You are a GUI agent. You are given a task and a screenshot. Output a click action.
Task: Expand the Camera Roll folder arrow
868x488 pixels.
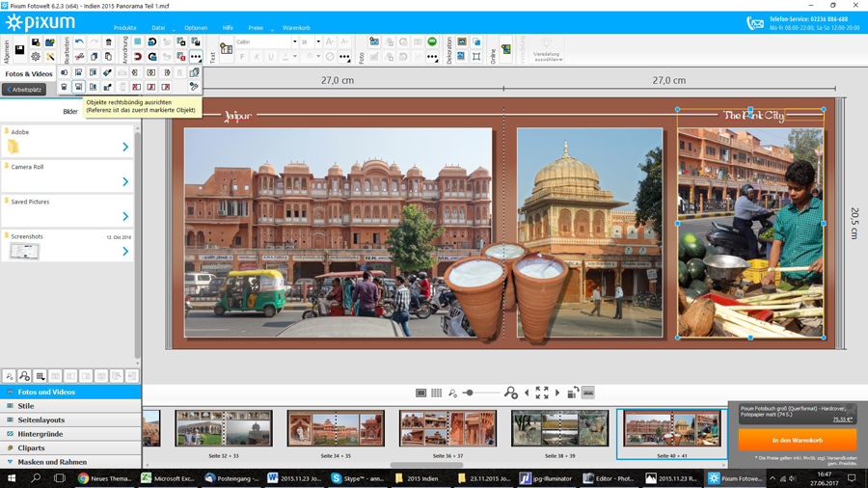coord(125,181)
